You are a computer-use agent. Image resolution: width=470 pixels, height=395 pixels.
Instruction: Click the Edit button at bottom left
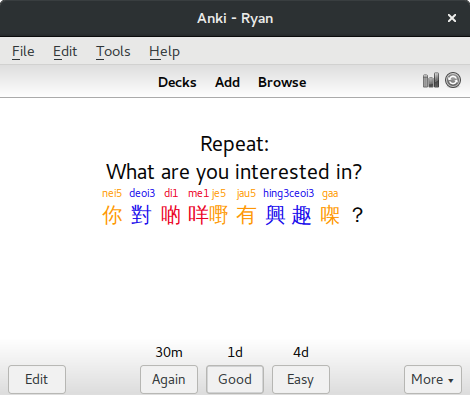click(37, 379)
